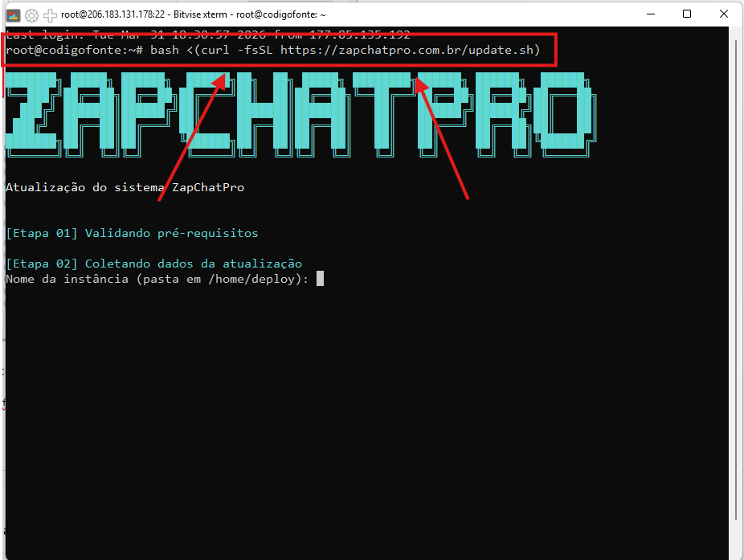The width and height of the screenshot is (744, 560).
Task: Click the URL 'https://zapchatpro.com.br/update.sh'
Action: [x=407, y=50]
